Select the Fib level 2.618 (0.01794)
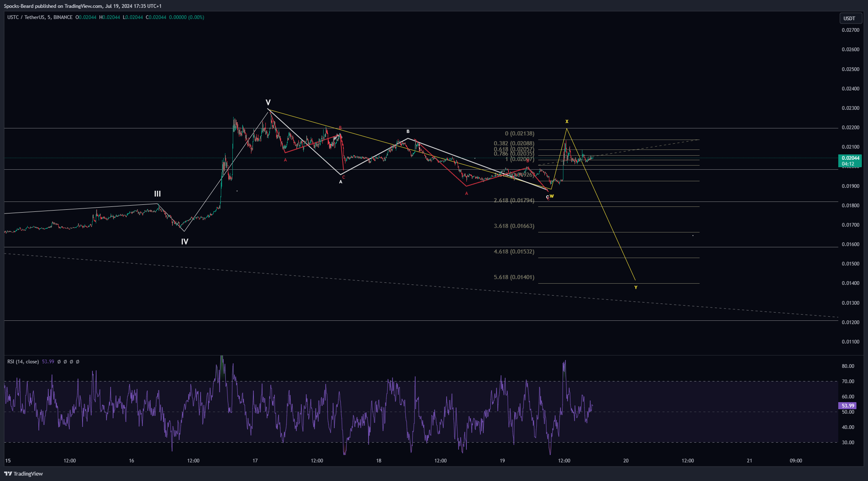Image resolution: width=868 pixels, height=481 pixels. point(514,201)
